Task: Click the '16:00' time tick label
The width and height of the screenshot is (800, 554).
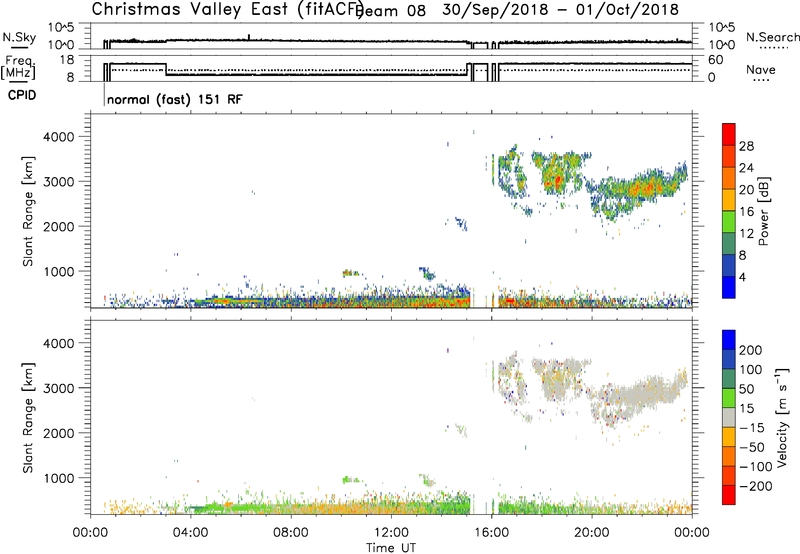Action: pyautogui.click(x=491, y=533)
